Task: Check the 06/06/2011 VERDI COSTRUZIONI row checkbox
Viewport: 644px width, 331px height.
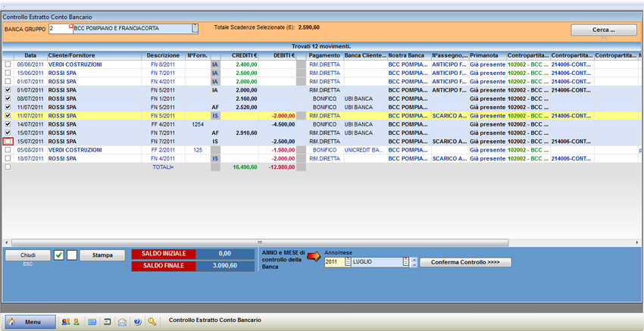Action: coord(8,65)
